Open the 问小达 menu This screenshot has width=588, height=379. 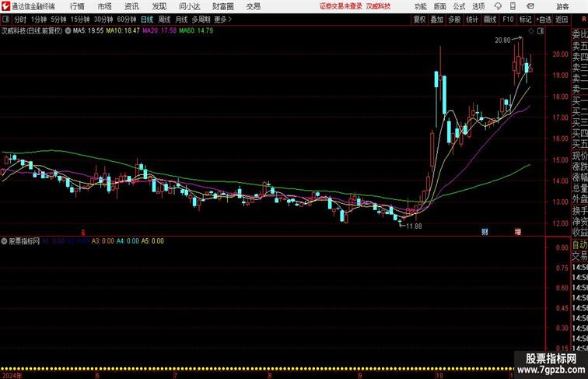point(189,6)
